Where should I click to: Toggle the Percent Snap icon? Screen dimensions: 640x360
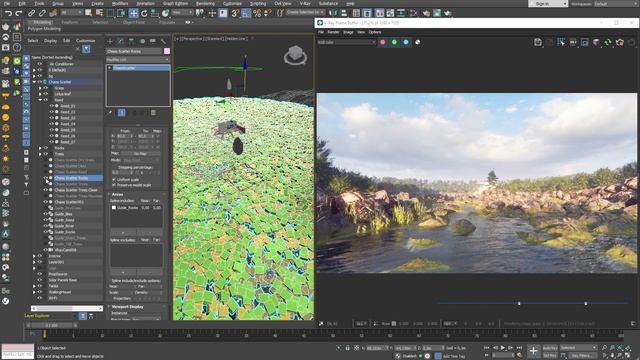click(x=257, y=13)
